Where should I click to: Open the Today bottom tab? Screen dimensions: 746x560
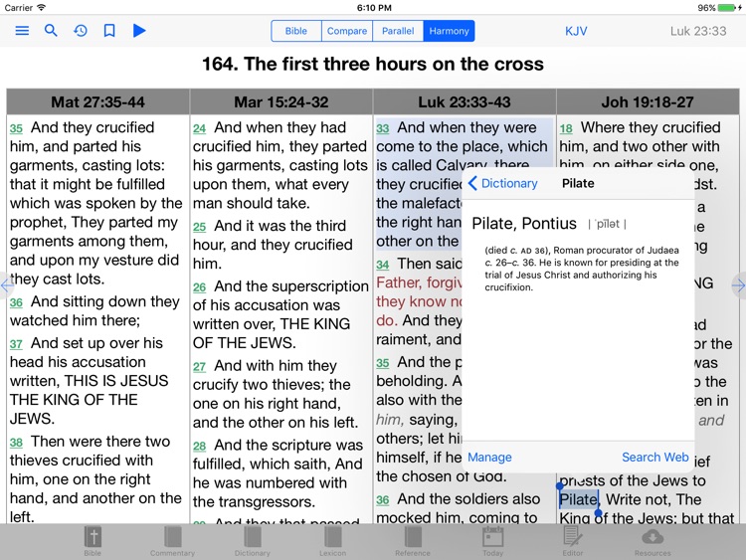(x=493, y=541)
